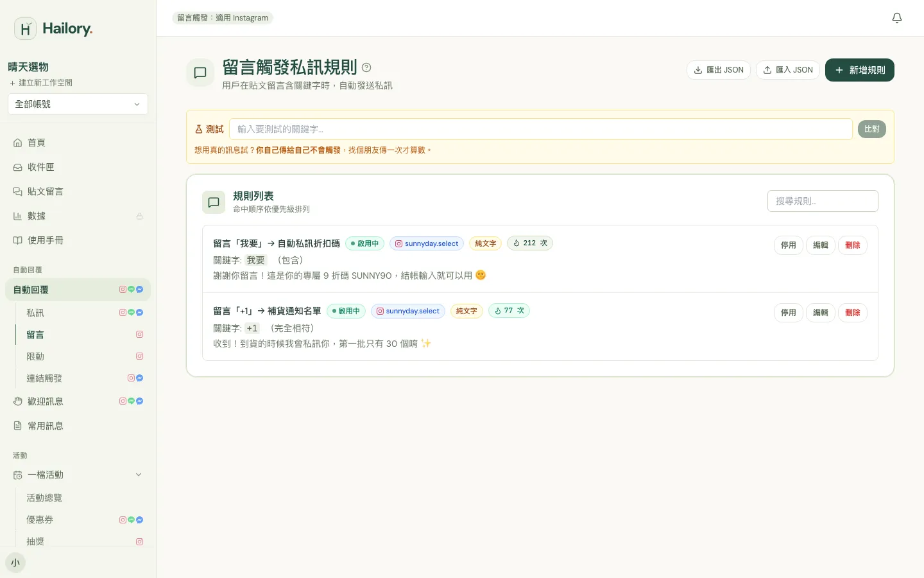Collapse the 一檔活動 section
Viewport: 924px width, 578px height.
click(139, 475)
